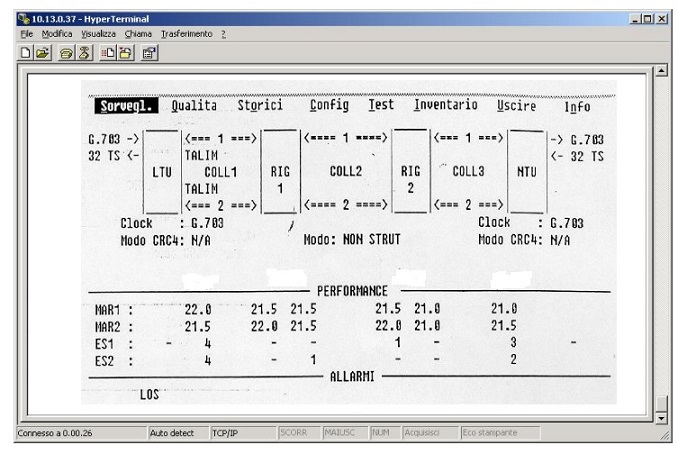Click the HyperTerminal title bar icon
687x454 pixels.
[22, 19]
